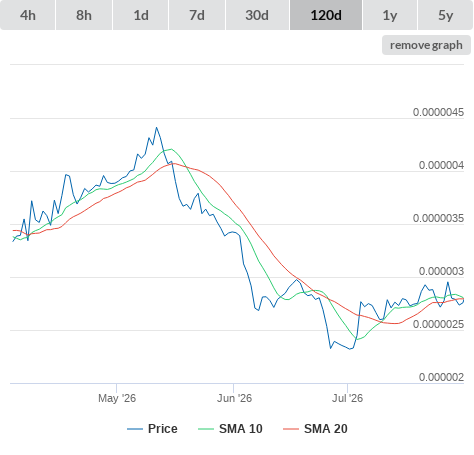Select the 4h time range tab
Image resolution: width=474 pixels, height=455 pixels.
(28, 15)
